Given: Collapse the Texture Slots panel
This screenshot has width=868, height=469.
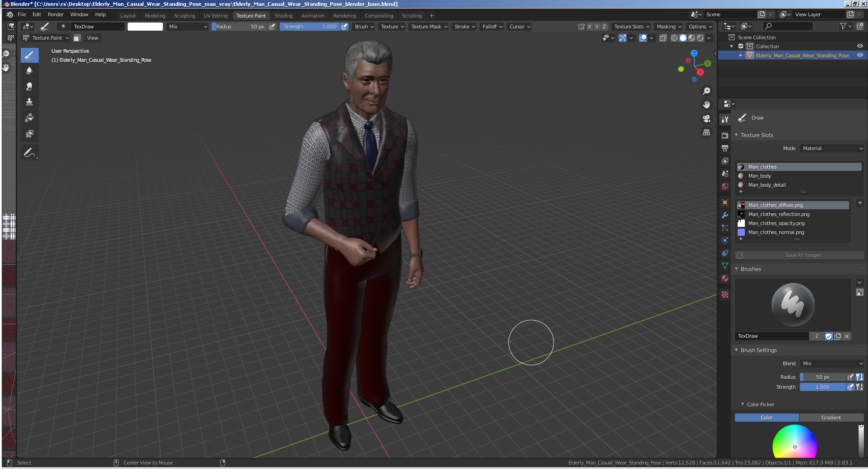Looking at the screenshot, I should [x=737, y=135].
